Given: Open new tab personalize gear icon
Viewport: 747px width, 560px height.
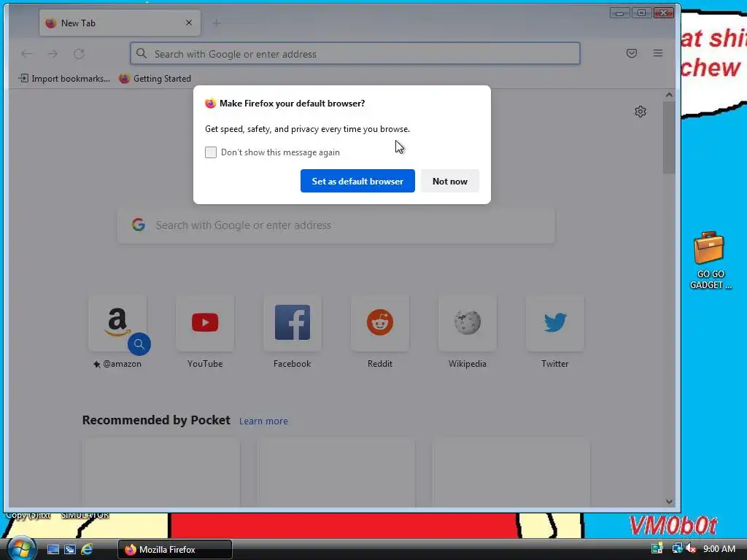Looking at the screenshot, I should tap(640, 112).
